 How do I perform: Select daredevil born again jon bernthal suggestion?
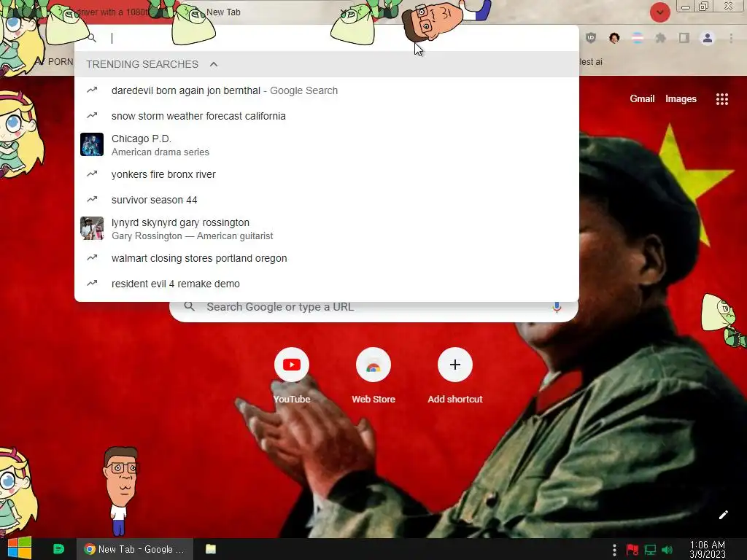click(327, 90)
